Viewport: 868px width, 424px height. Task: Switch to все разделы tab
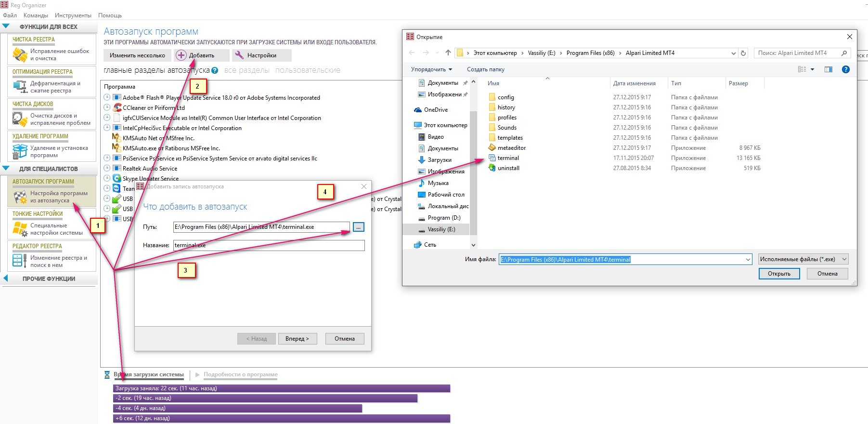[x=246, y=70]
